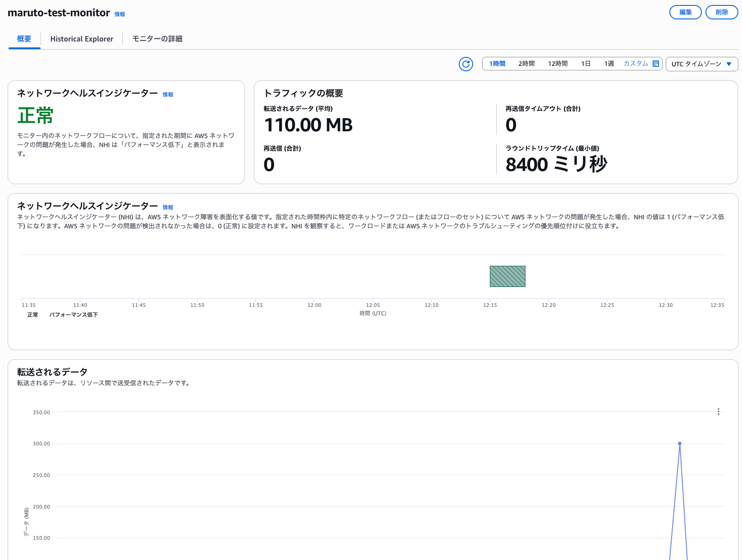
Task: Click the 300 MB data point on the chart
Action: [680, 444]
